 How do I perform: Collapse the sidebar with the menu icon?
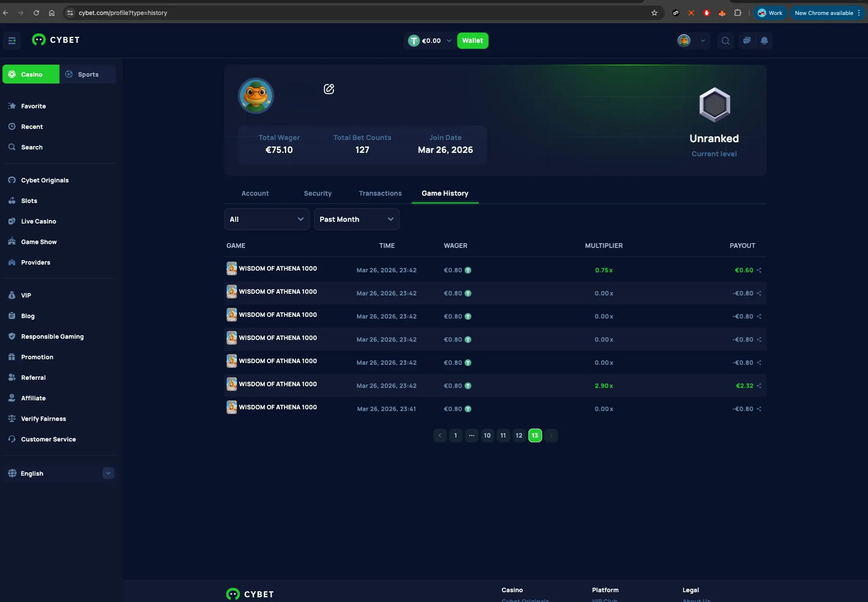[12, 41]
